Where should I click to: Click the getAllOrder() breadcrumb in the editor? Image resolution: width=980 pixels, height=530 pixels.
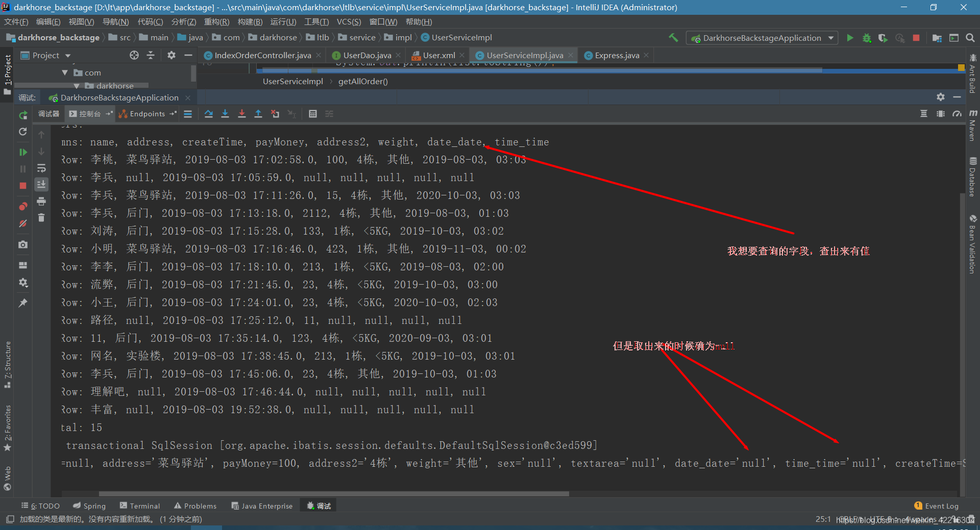pos(363,81)
